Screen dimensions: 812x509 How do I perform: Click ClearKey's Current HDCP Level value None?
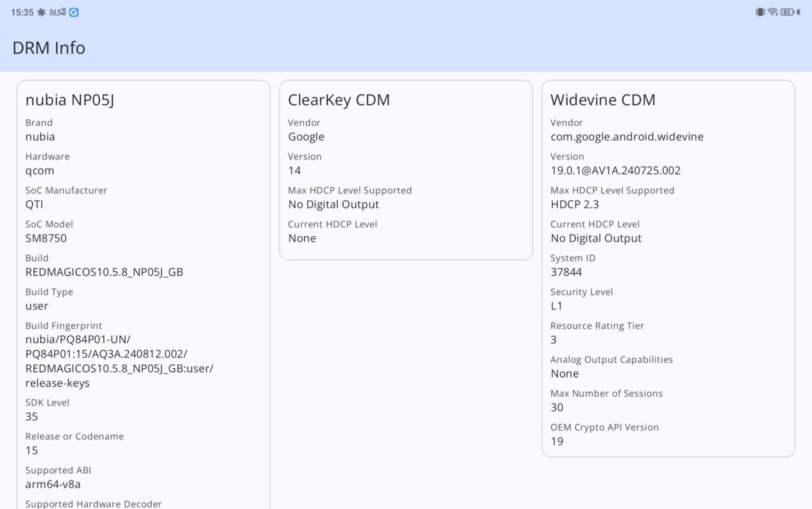tap(302, 238)
